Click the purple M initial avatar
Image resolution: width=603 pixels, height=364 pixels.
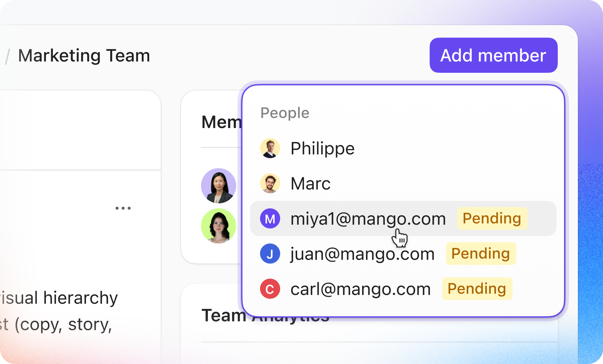click(x=270, y=218)
